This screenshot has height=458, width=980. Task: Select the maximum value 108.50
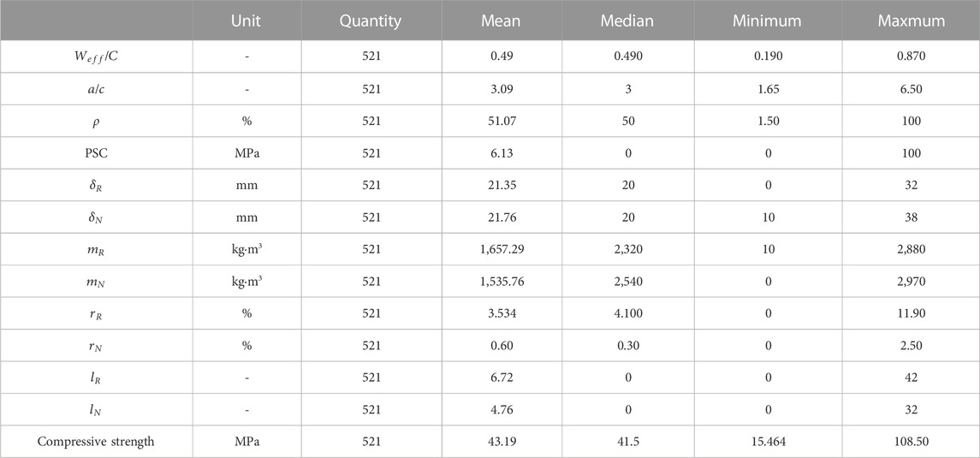912,442
